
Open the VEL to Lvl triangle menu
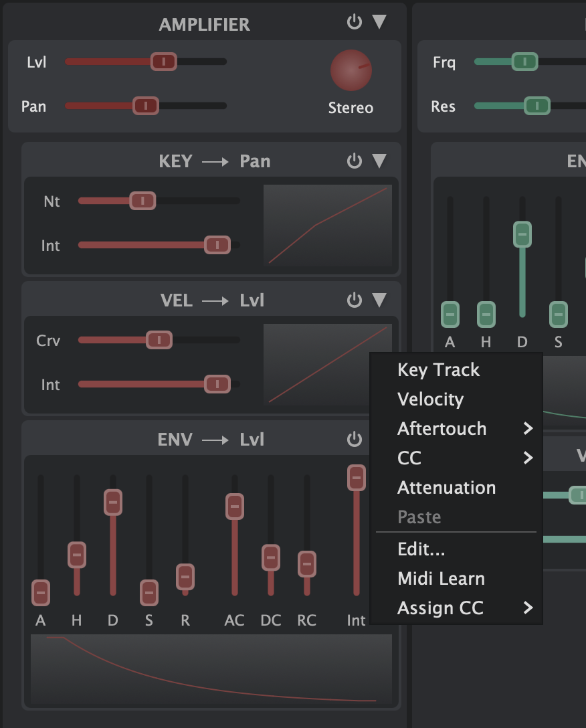tap(379, 300)
